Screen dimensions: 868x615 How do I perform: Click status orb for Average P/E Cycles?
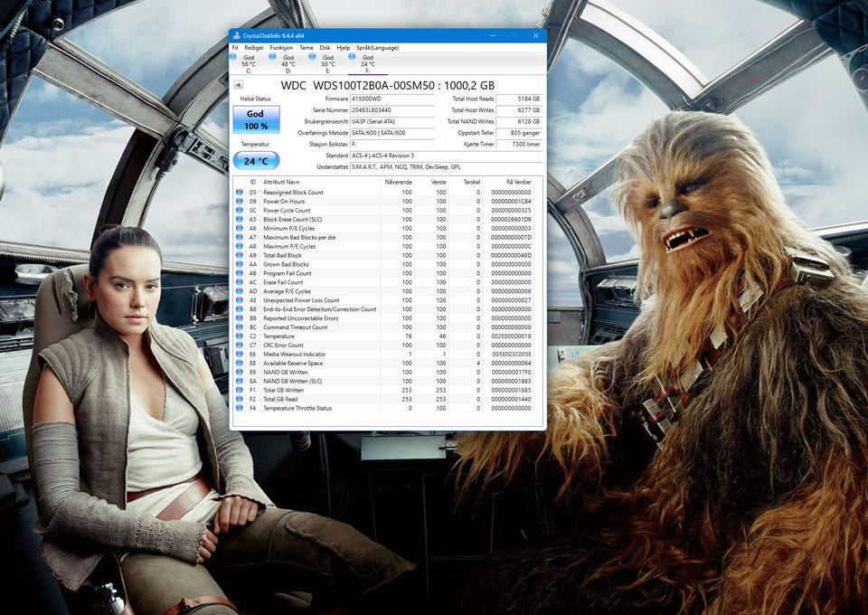coord(239,291)
